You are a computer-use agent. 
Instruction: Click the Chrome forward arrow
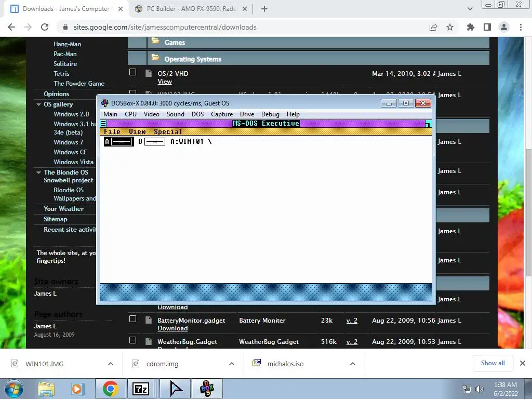point(28,27)
